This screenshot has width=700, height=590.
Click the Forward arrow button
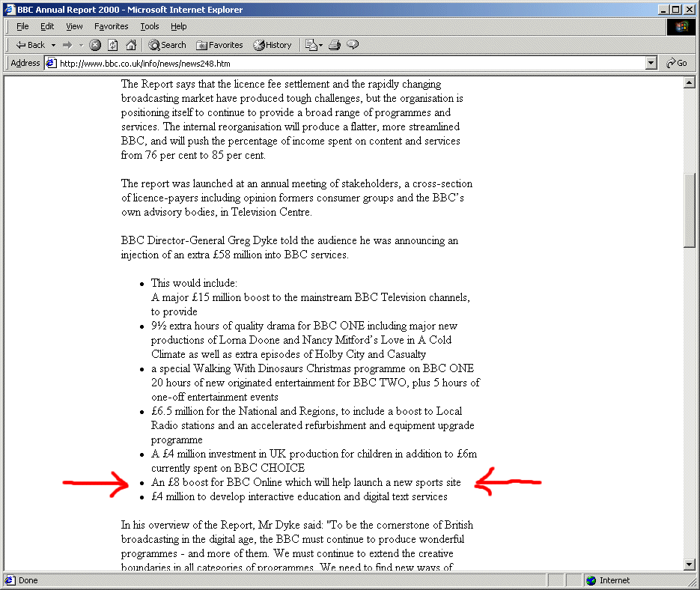(67, 45)
